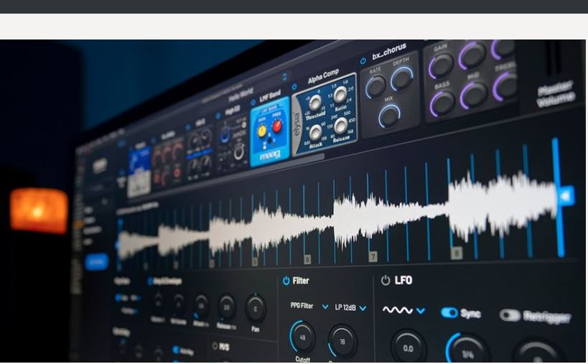
Task: Click the amp envelope Release knob
Action: point(226,307)
